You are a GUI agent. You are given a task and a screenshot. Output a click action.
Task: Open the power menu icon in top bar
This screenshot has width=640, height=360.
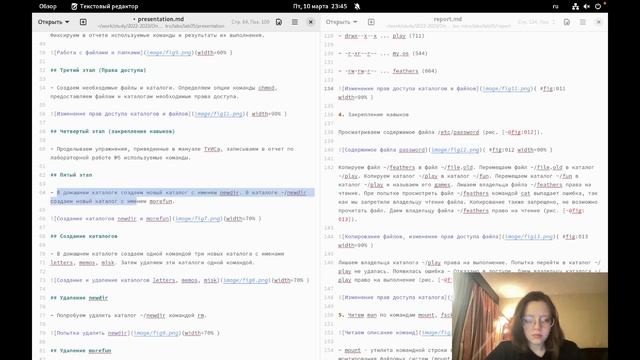598,6
